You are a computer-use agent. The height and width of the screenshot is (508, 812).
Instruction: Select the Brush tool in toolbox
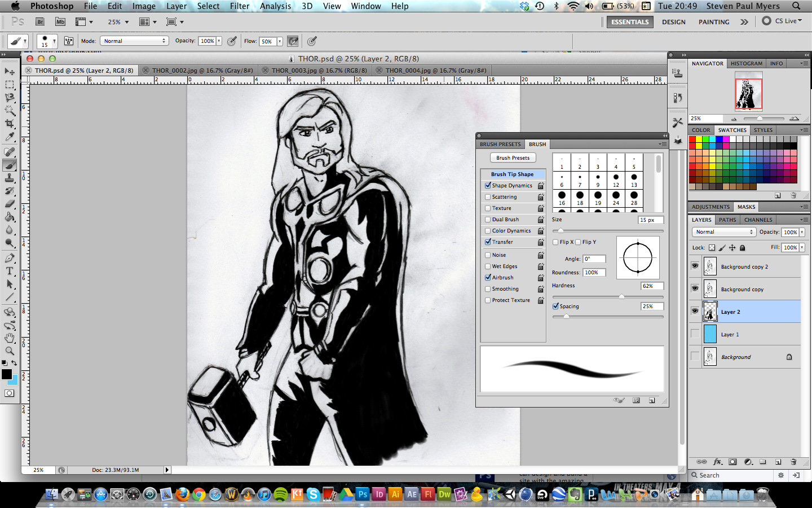[10, 165]
